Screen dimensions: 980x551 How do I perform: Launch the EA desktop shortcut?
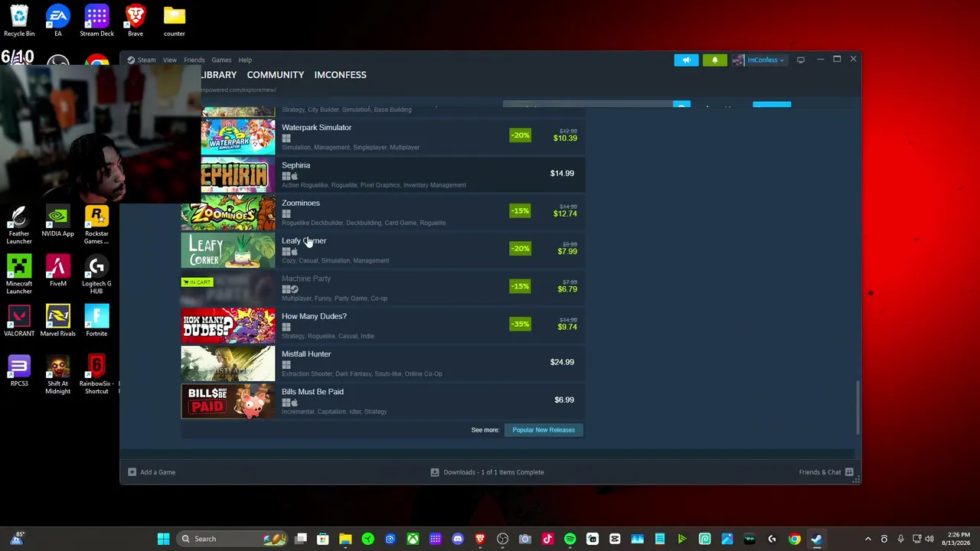(x=57, y=21)
